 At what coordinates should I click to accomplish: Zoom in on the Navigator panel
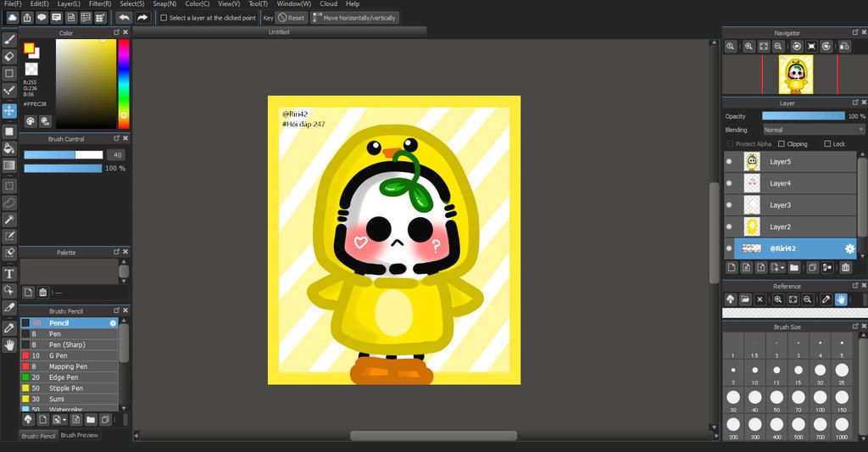click(x=748, y=47)
